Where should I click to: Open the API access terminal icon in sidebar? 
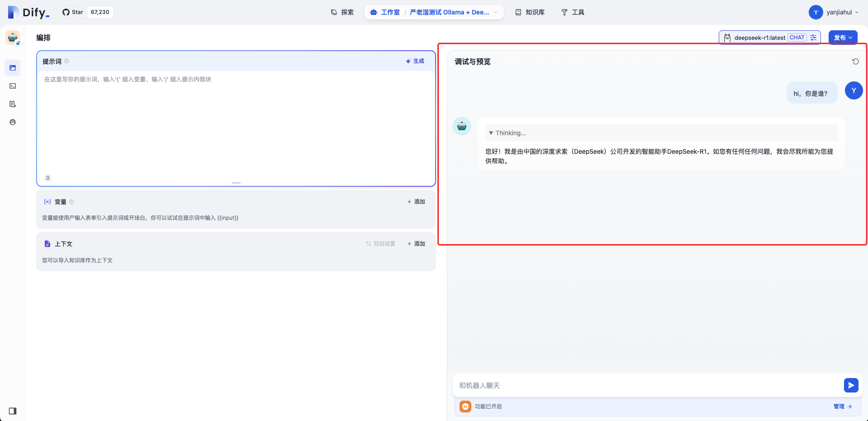[13, 86]
